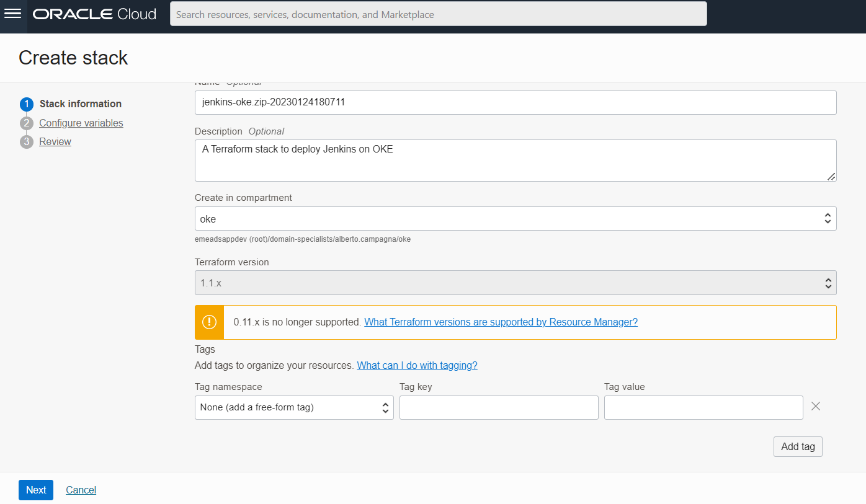866x504 pixels.
Task: Click the Tag key label
Action: (x=416, y=386)
